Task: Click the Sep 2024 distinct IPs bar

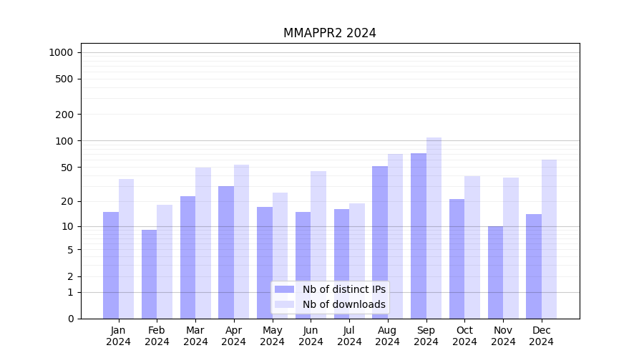Action: (x=419, y=236)
